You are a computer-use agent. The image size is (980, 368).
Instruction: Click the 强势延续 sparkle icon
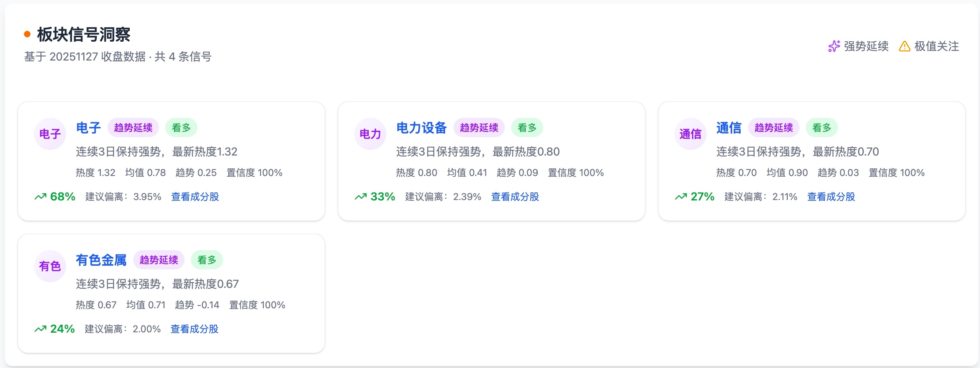[834, 47]
